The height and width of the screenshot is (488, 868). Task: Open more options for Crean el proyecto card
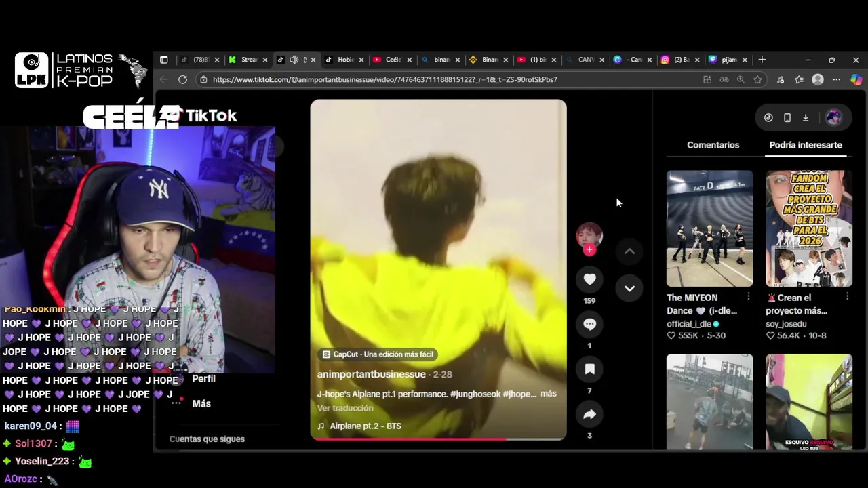tap(848, 297)
